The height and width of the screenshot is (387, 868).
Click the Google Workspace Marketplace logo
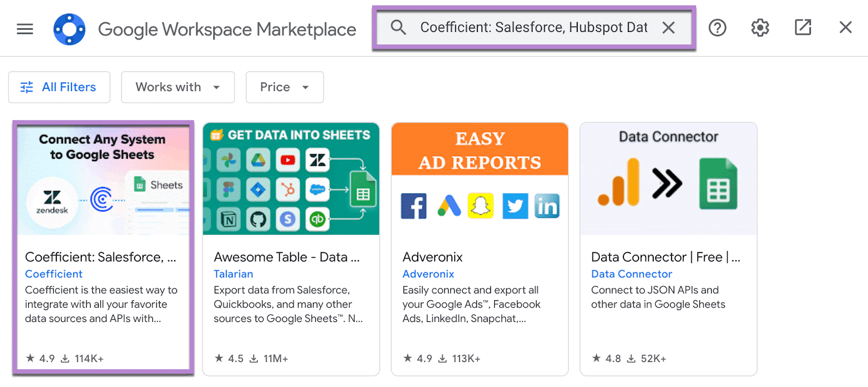[x=69, y=29]
